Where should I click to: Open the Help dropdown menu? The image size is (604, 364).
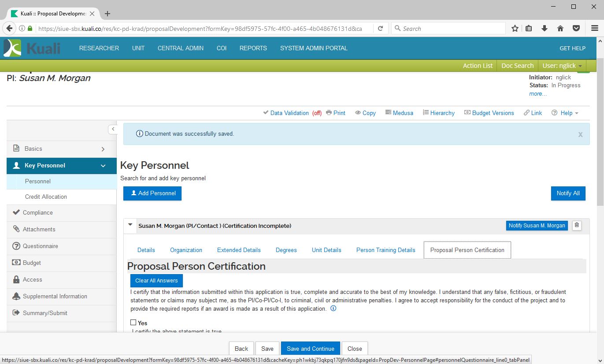tap(565, 113)
